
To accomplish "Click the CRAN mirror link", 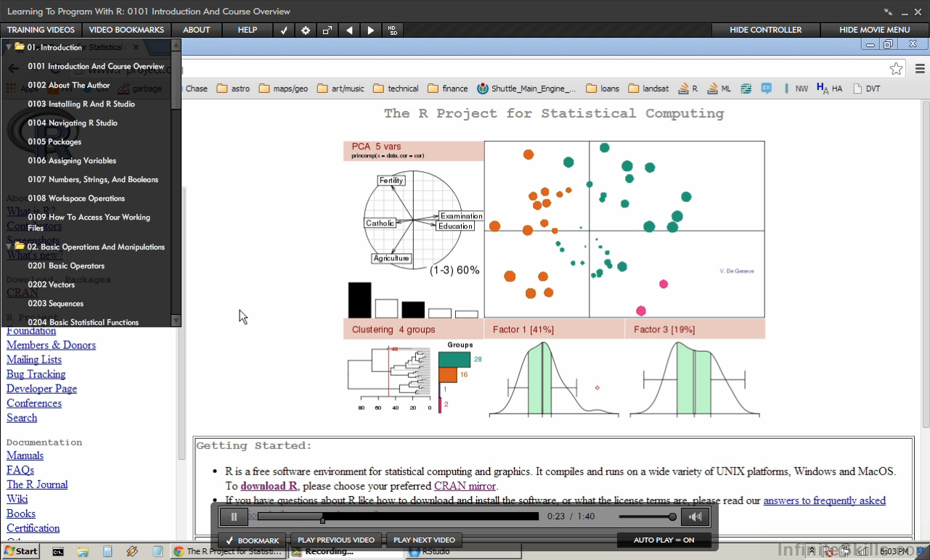I will (x=465, y=486).
